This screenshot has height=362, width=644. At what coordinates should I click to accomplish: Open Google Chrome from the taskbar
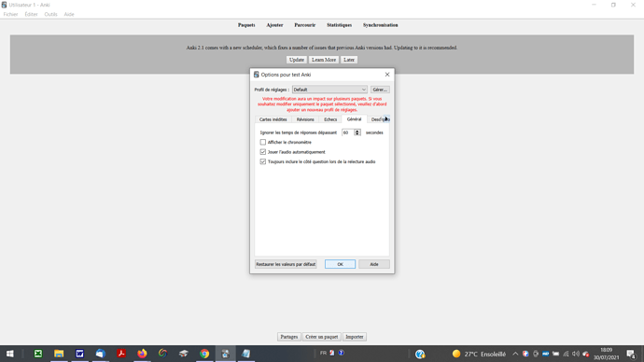(204, 354)
